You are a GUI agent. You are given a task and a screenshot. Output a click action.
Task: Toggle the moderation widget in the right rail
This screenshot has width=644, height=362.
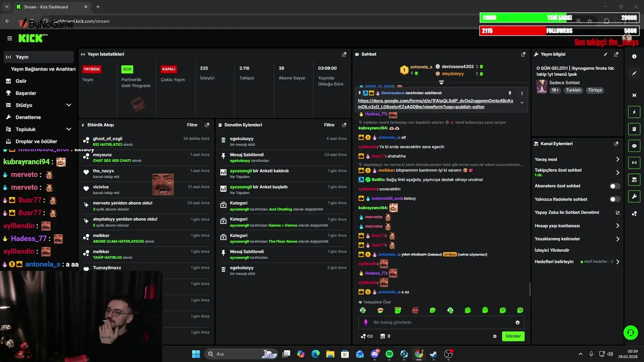pos(634,179)
